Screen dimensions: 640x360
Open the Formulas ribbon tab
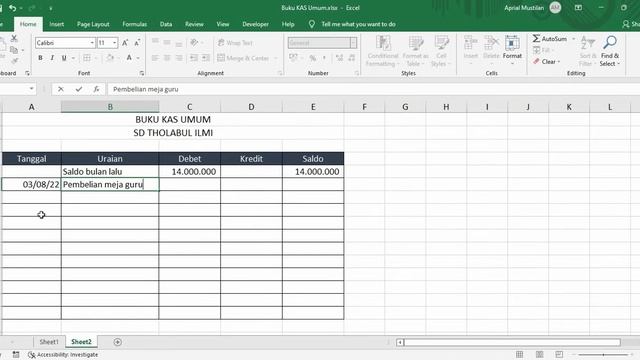134,24
